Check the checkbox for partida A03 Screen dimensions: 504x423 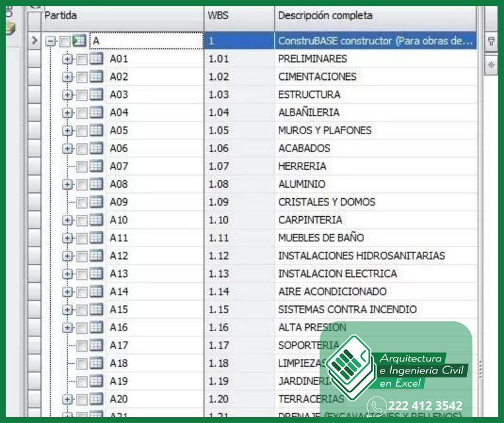pyautogui.click(x=82, y=95)
